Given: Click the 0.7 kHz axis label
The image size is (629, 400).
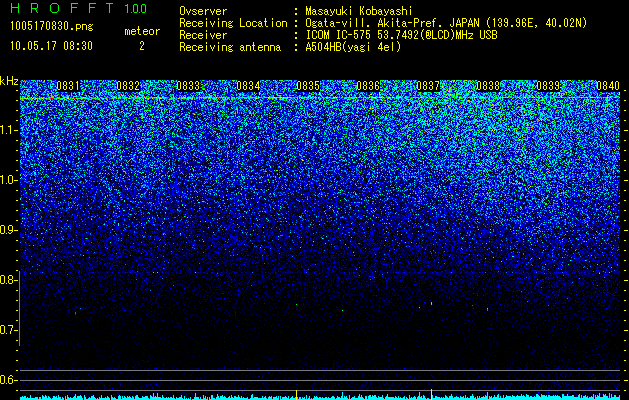Looking at the screenshot, I should tap(9, 330).
